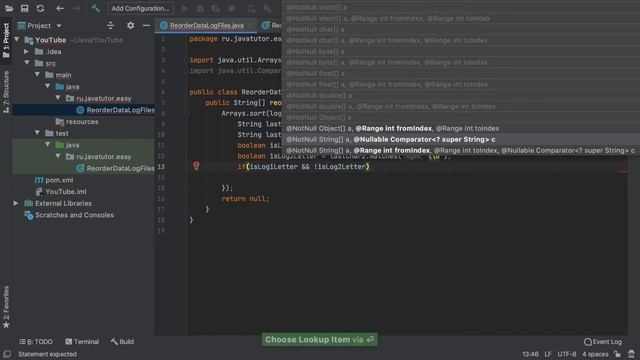
Task: Click the Open folder toolbar icon
Action: (9, 8)
